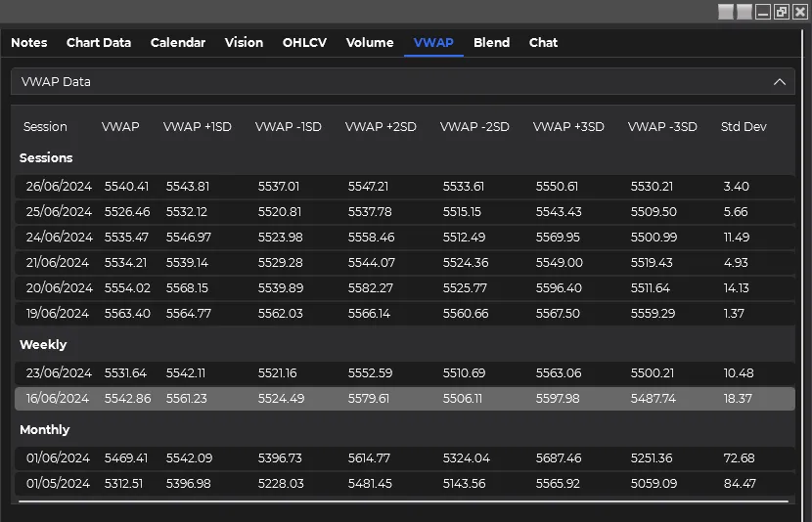Click the Weekly group heading
812x522 pixels.
(43, 344)
